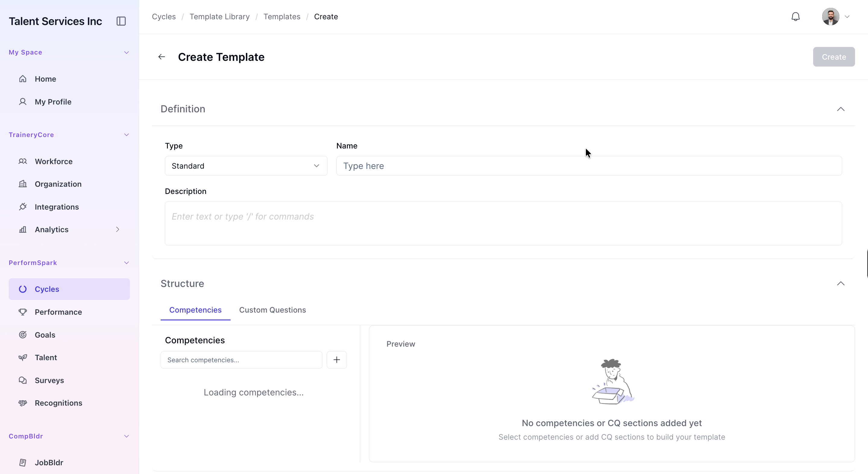Viewport: 868px width, 474px height.
Task: Switch to the Custom Questions tab
Action: point(272,310)
